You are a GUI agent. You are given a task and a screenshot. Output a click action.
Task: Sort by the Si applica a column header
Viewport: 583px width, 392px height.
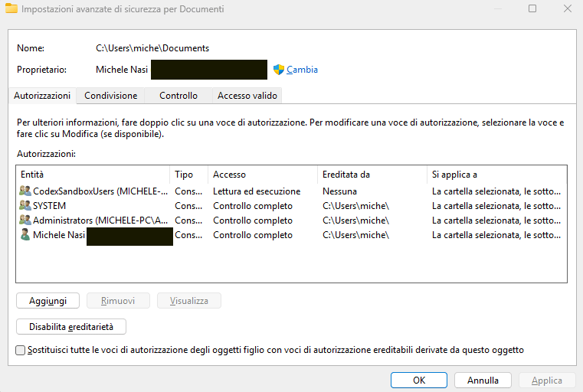[x=496, y=175]
